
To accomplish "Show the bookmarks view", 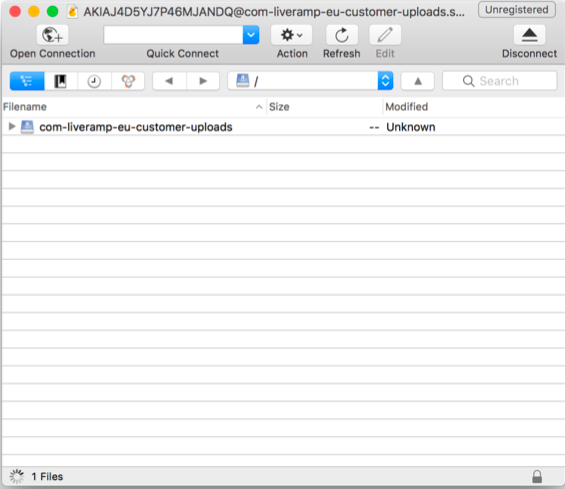I will pyautogui.click(x=61, y=81).
